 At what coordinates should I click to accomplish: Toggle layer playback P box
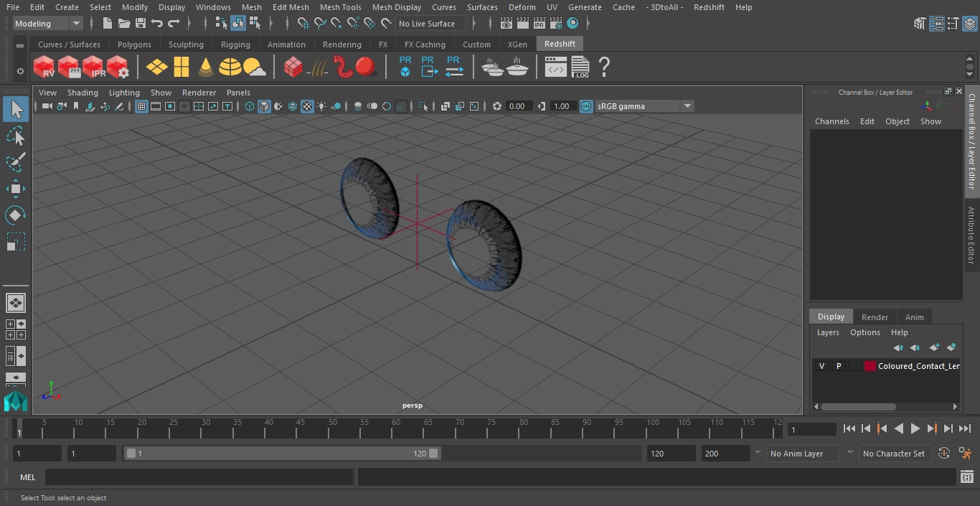(x=839, y=366)
